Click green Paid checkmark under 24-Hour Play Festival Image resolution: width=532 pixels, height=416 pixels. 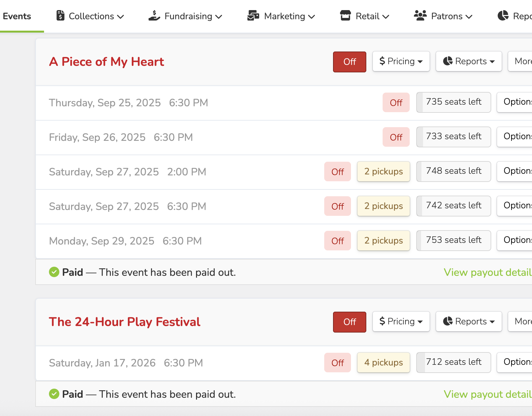coord(54,394)
